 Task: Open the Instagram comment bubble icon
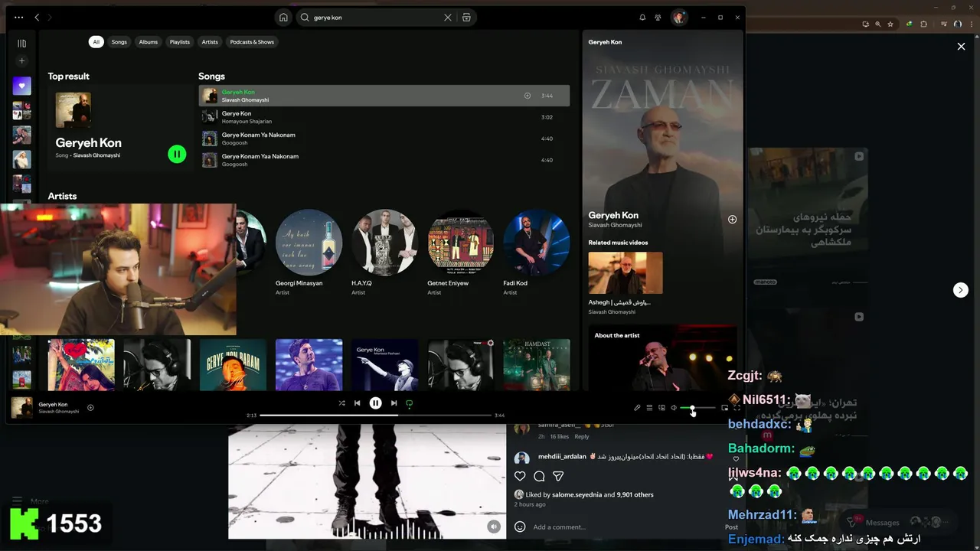539,476
